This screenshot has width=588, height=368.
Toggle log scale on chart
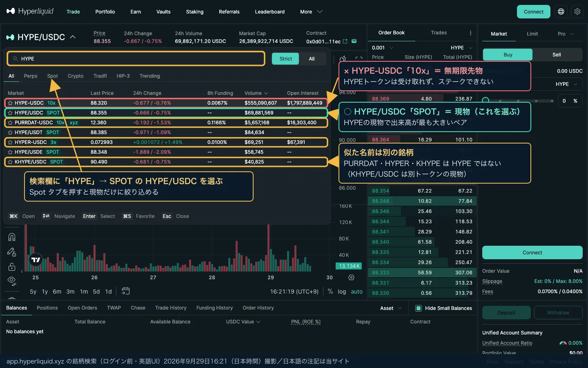tap(342, 292)
